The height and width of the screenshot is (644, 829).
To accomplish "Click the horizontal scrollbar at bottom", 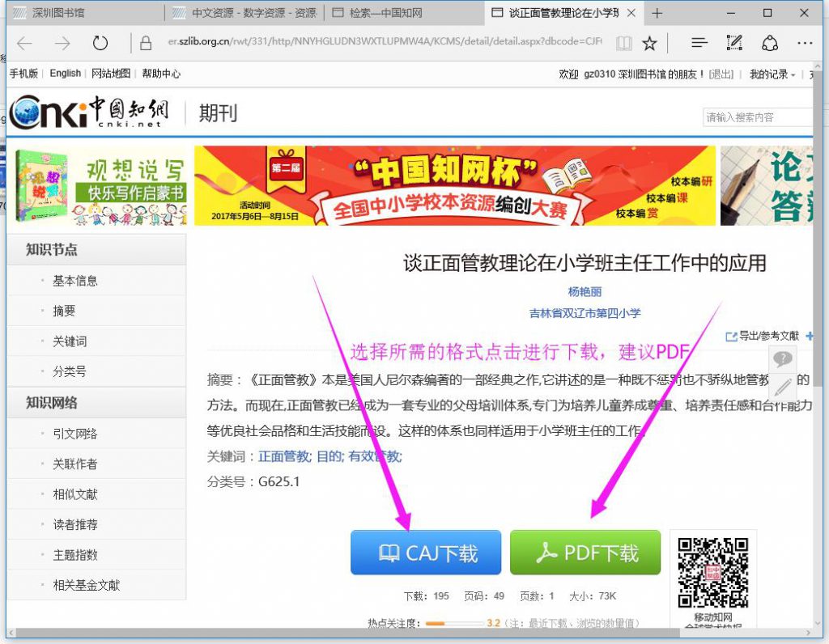I will (405, 633).
